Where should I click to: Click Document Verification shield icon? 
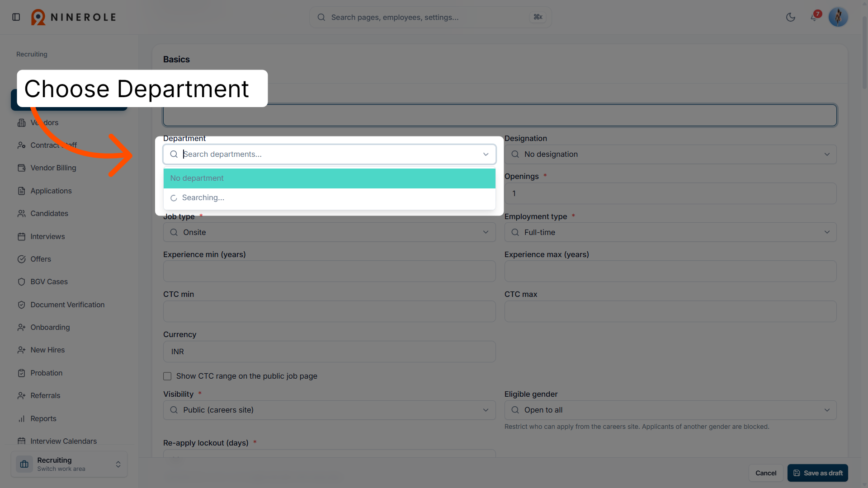tap(21, 305)
